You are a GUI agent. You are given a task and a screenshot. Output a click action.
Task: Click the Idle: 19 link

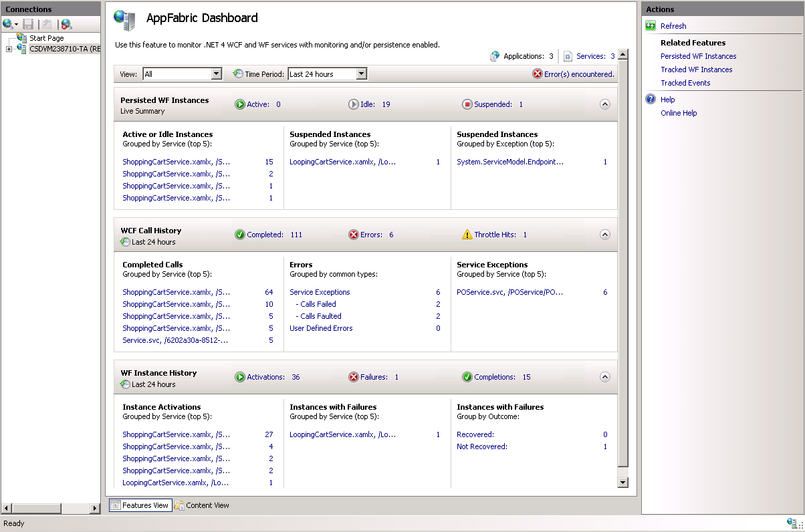[x=375, y=104]
